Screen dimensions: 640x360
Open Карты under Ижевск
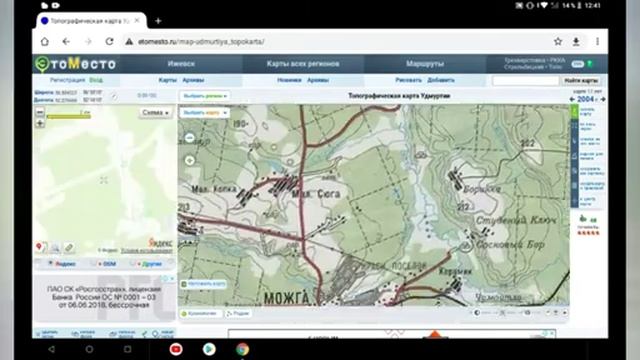point(167,80)
